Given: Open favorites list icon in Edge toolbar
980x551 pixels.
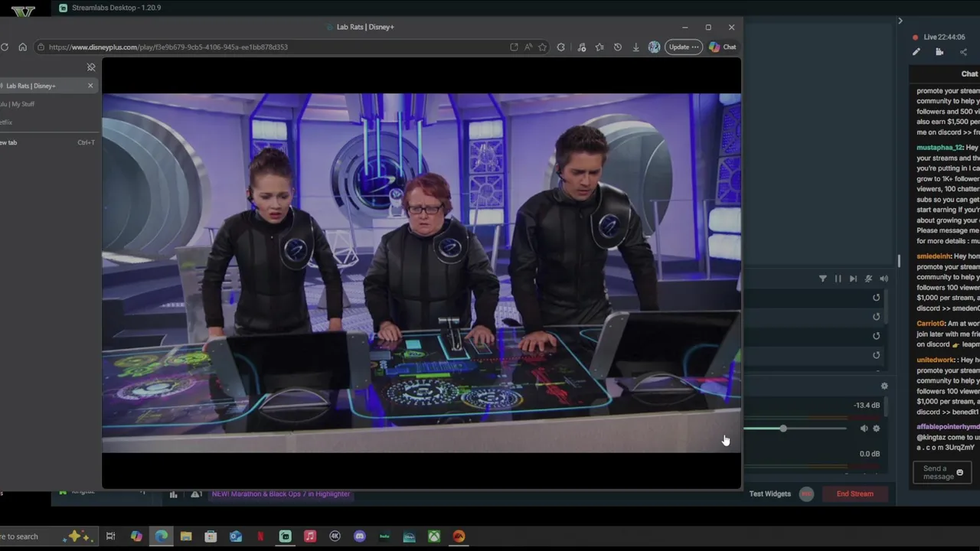Looking at the screenshot, I should click(599, 47).
